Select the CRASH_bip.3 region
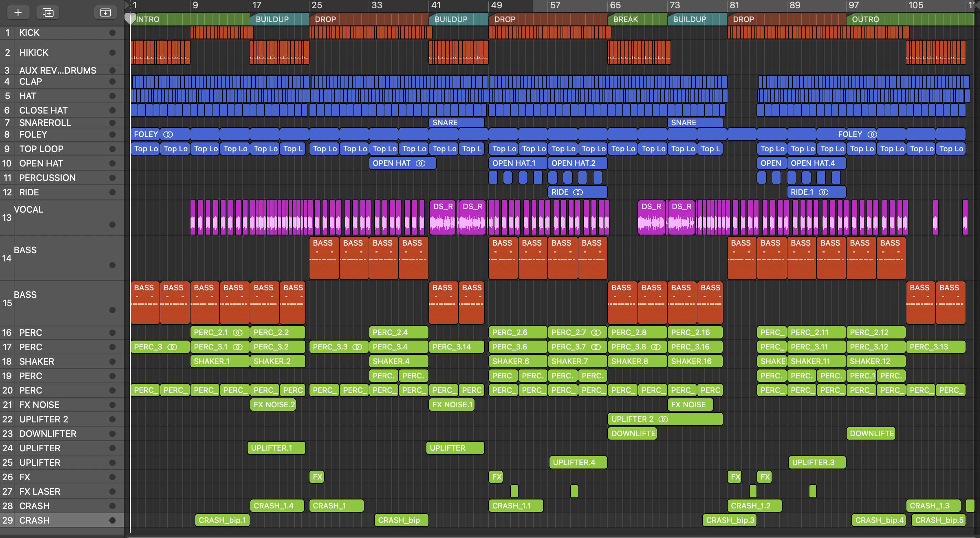980x538 pixels. (x=730, y=520)
